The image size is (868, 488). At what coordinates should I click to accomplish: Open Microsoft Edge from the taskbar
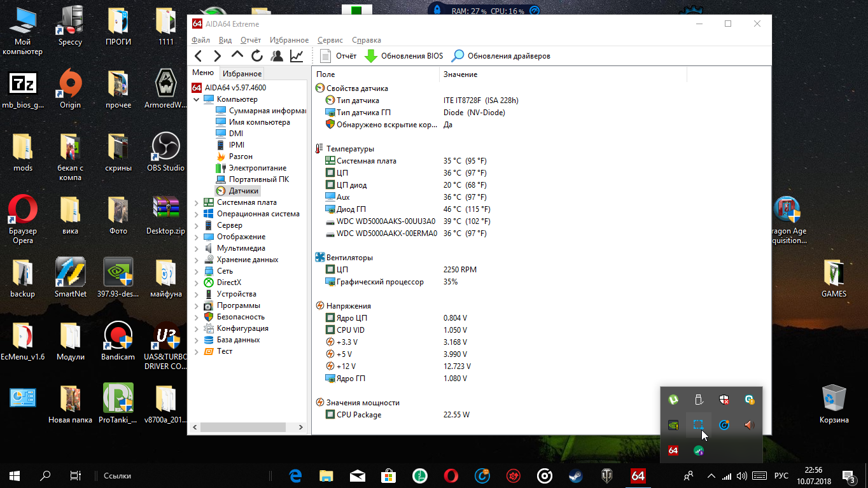pyautogui.click(x=295, y=475)
